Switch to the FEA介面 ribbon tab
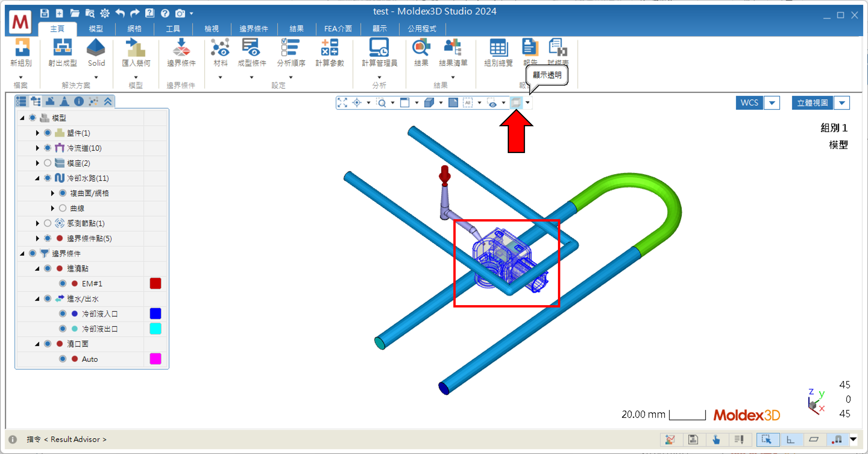Image resolution: width=868 pixels, height=454 pixels. [338, 29]
